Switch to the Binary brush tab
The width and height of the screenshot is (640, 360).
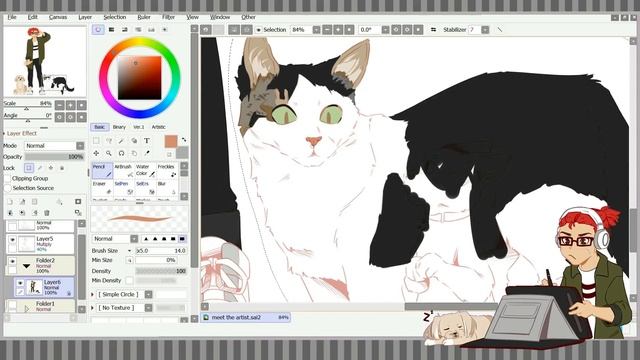[x=119, y=127]
